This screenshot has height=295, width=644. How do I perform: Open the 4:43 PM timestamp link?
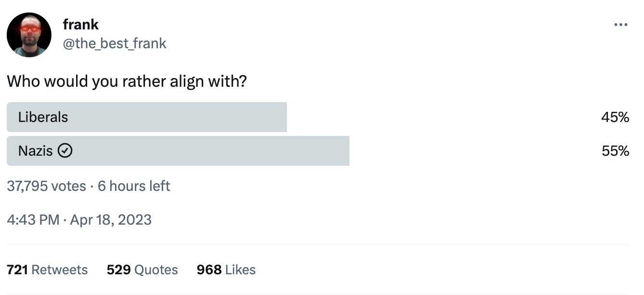(x=33, y=220)
